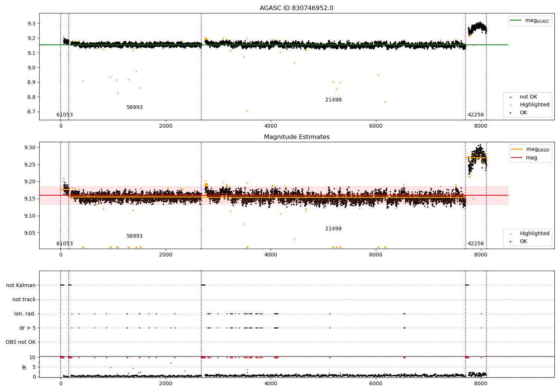
Task: Click y-tick "9.3" on top plot
Action: pos(31,24)
